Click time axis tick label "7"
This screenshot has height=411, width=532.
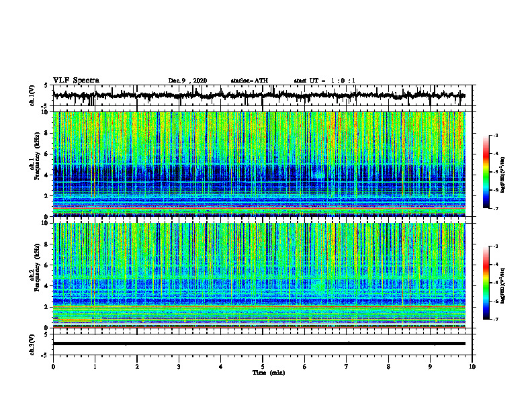tap(347, 367)
